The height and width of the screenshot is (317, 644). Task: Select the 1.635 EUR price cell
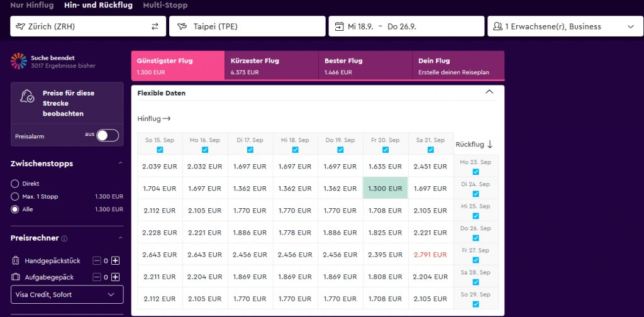click(386, 166)
